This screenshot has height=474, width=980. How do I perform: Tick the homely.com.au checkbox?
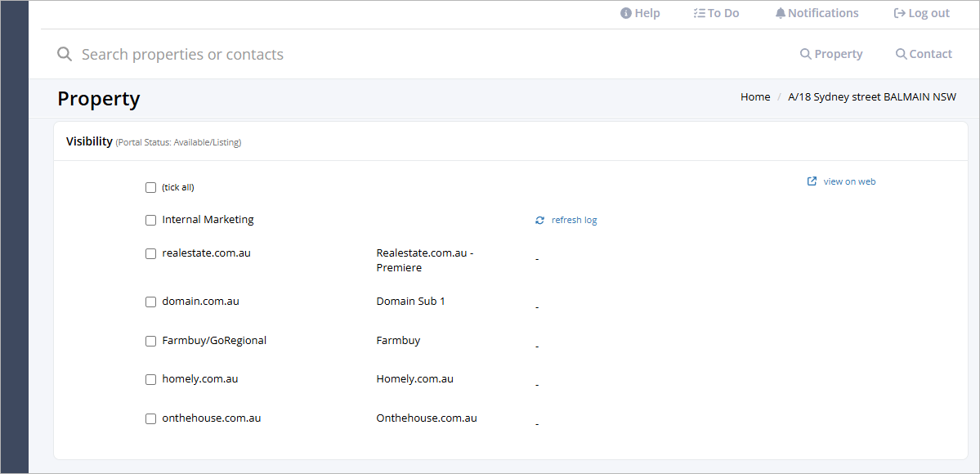pyautogui.click(x=150, y=379)
